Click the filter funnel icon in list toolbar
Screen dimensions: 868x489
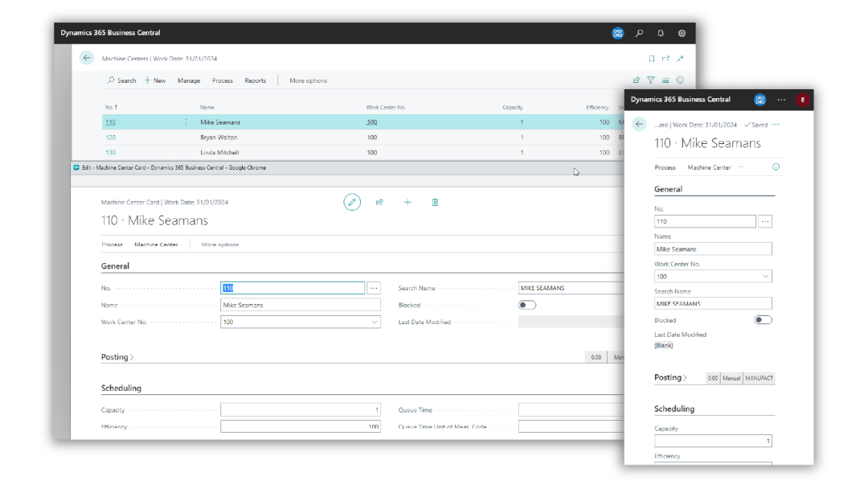click(x=651, y=80)
